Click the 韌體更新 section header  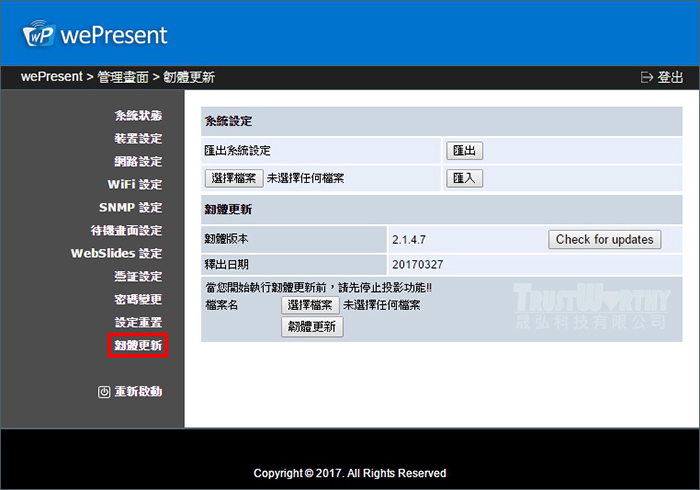(x=228, y=209)
